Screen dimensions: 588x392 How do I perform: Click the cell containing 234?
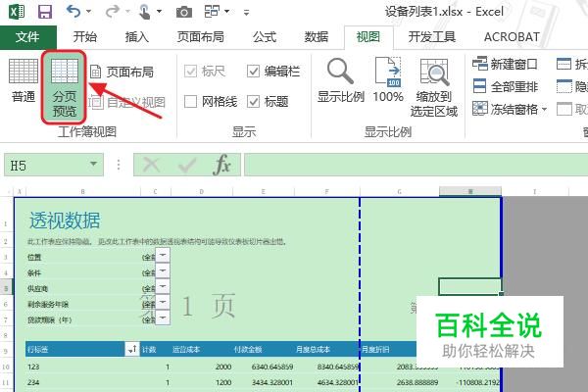(x=82, y=382)
